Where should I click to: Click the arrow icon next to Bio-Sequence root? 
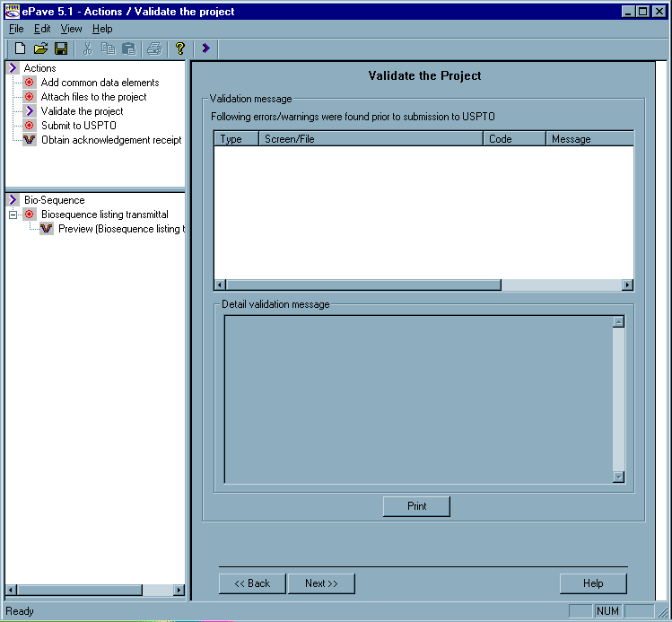coord(13,200)
